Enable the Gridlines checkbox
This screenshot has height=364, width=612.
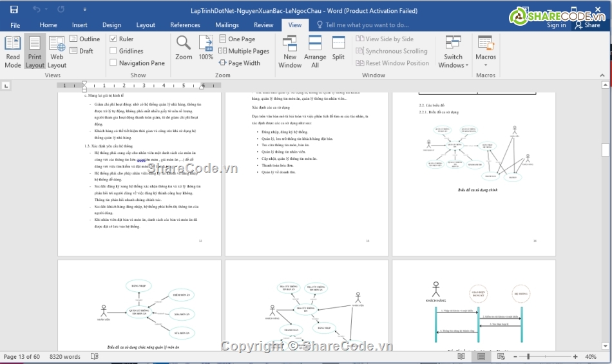pos(113,51)
